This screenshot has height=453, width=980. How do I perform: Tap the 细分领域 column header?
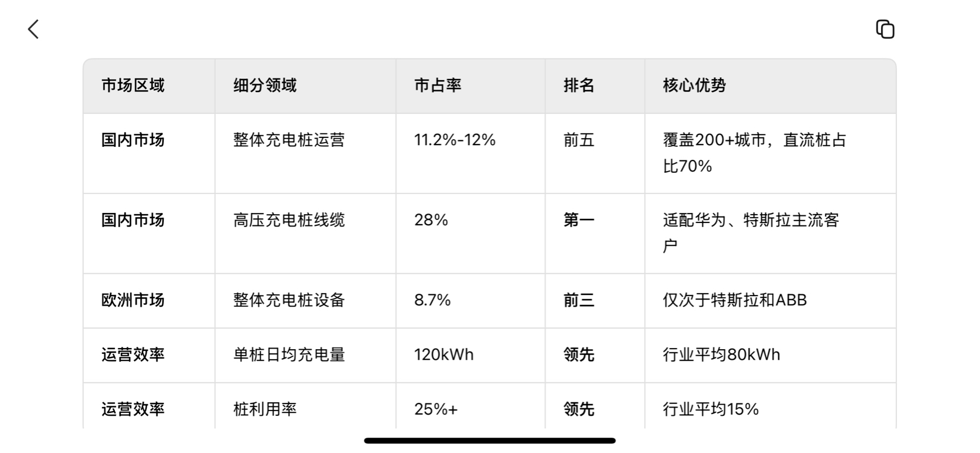(265, 86)
